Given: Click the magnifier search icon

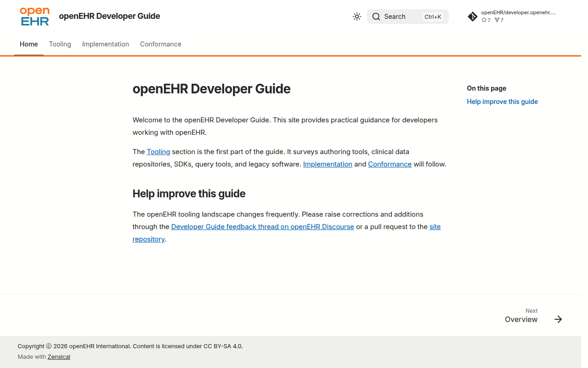Looking at the screenshot, I should 376,17.
